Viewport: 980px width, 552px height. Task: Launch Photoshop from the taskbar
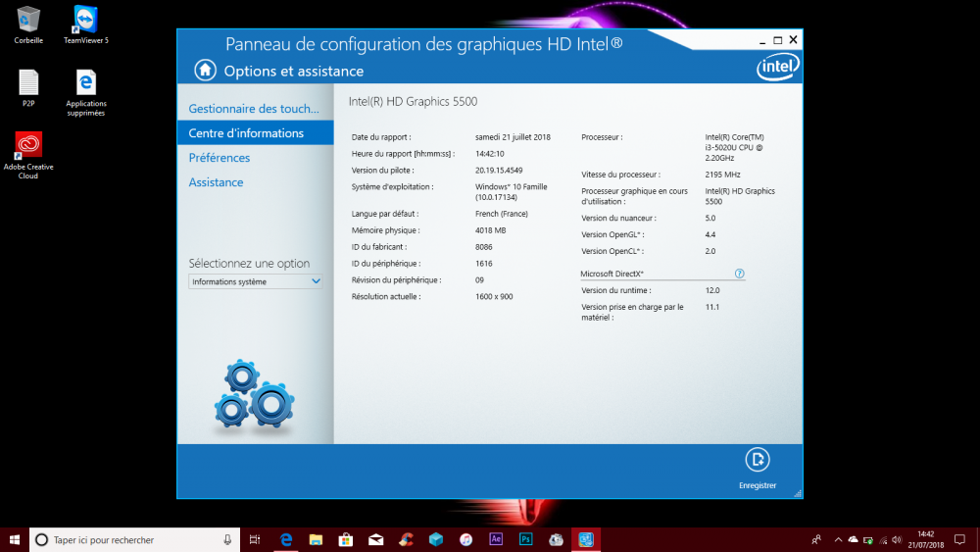[x=525, y=539]
